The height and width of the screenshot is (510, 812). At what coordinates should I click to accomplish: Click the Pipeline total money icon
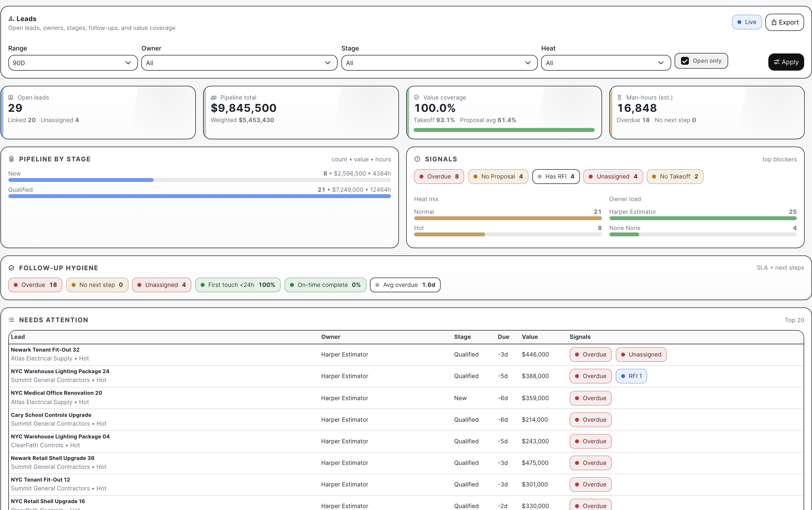pos(213,97)
